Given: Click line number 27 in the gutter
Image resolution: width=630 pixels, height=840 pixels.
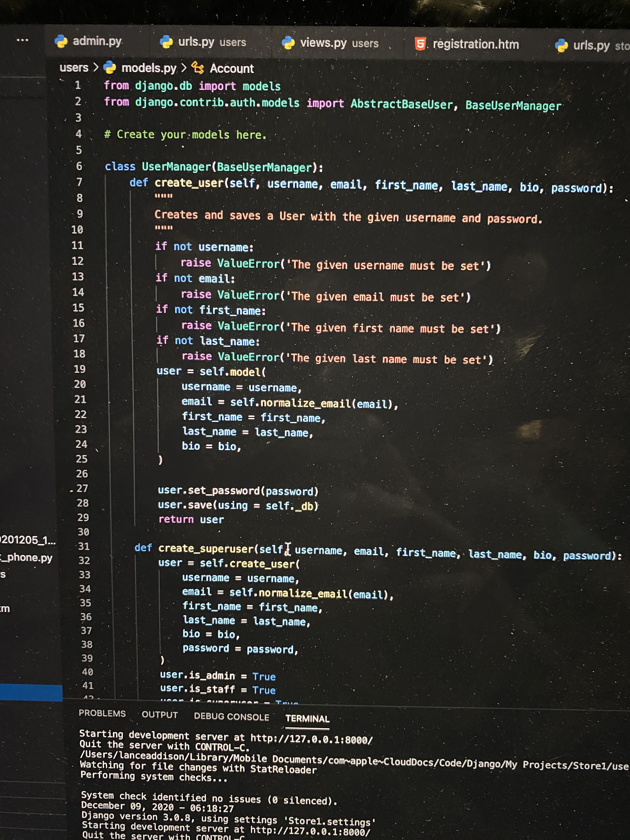Looking at the screenshot, I should [82, 488].
